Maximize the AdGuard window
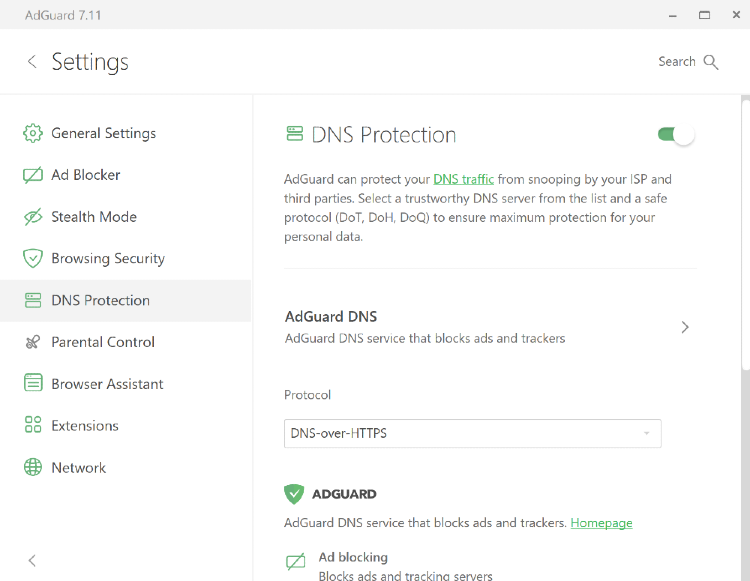Screen dimensions: 750x581 tap(704, 15)
